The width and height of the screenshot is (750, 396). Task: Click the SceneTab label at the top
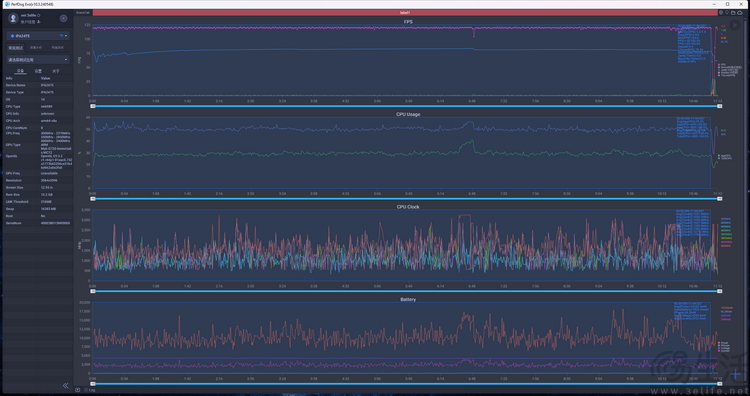tap(83, 13)
